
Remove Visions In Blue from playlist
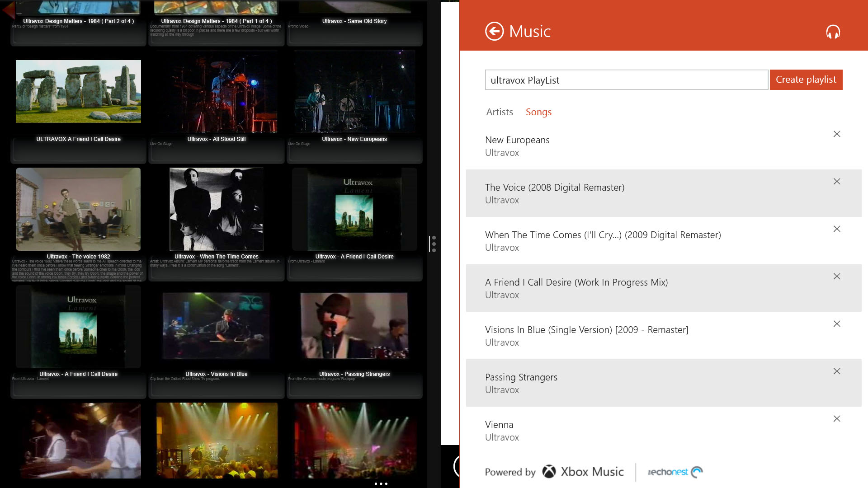click(837, 324)
